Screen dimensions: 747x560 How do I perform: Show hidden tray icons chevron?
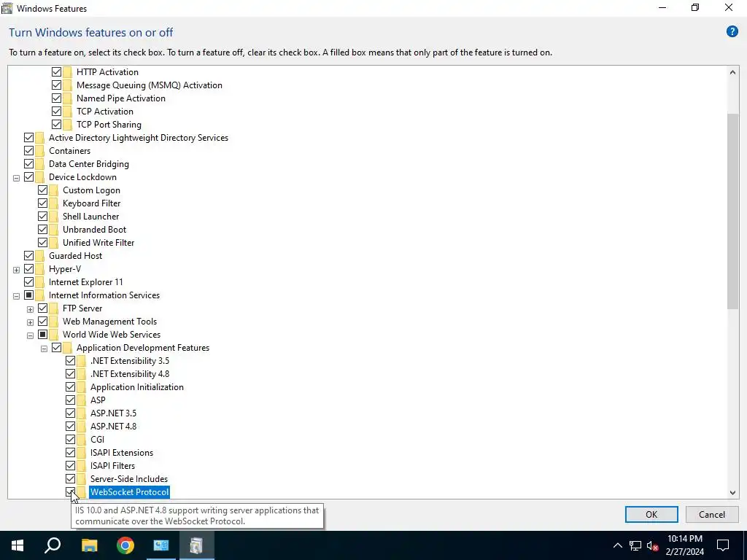617,545
